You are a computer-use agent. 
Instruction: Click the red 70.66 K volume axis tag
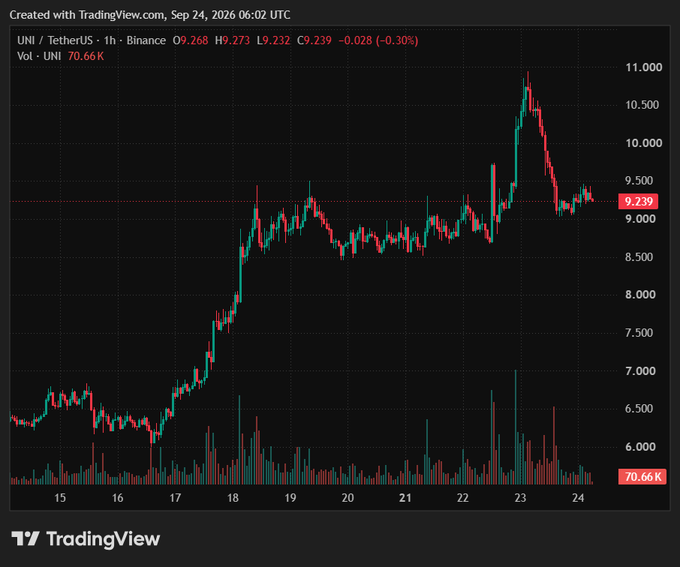tap(642, 476)
